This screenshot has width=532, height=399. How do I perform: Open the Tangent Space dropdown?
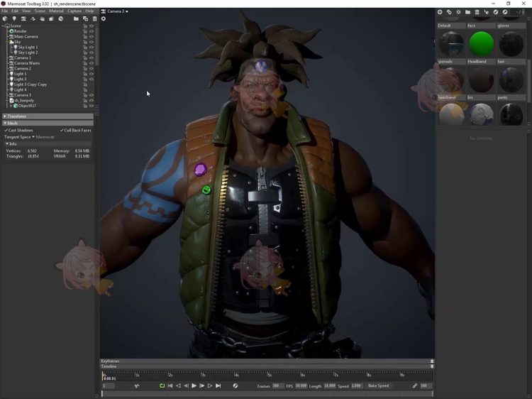33,137
